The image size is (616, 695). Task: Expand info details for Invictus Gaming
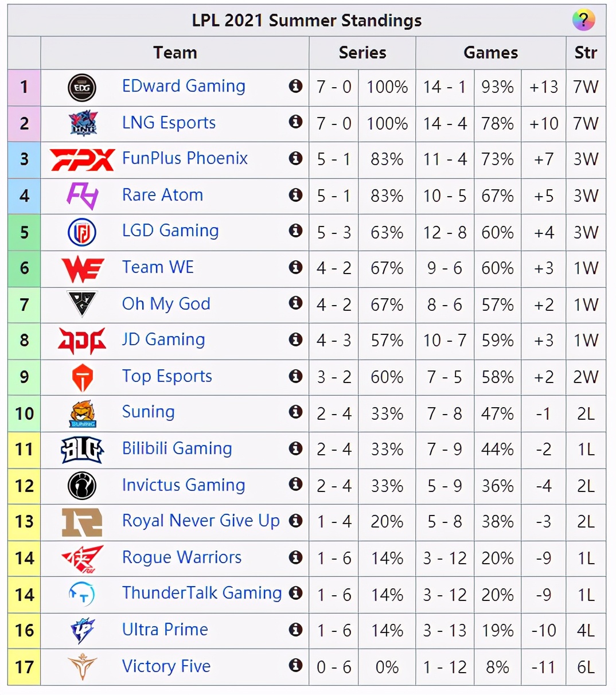[x=296, y=485]
